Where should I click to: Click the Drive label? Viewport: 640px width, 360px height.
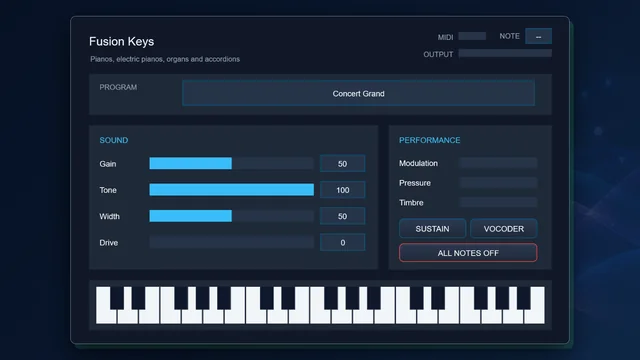[109, 242]
